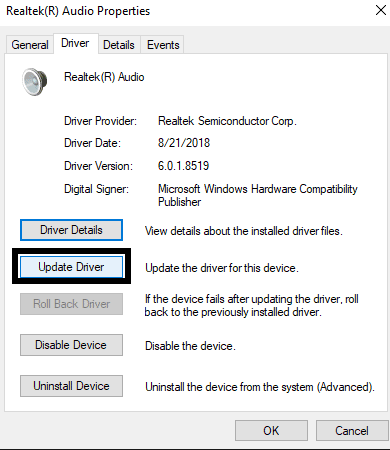Confirm with the OK button
This screenshot has width=390, height=450.
tap(271, 431)
